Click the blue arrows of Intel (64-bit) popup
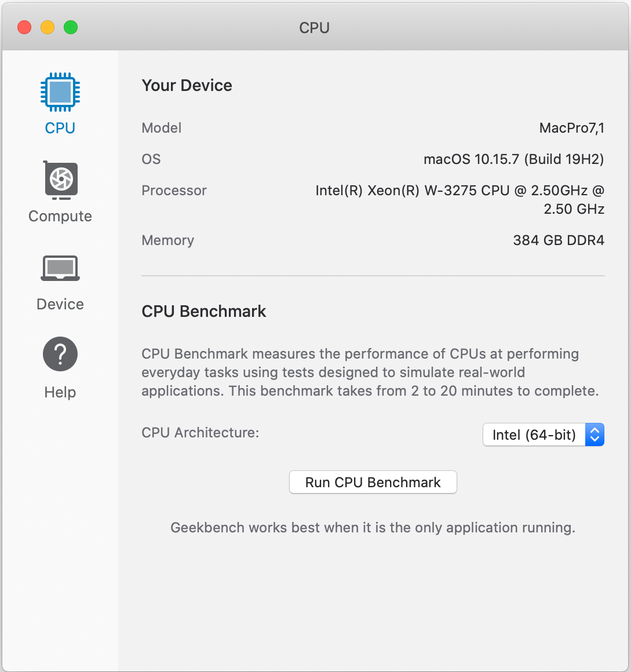 tap(594, 434)
